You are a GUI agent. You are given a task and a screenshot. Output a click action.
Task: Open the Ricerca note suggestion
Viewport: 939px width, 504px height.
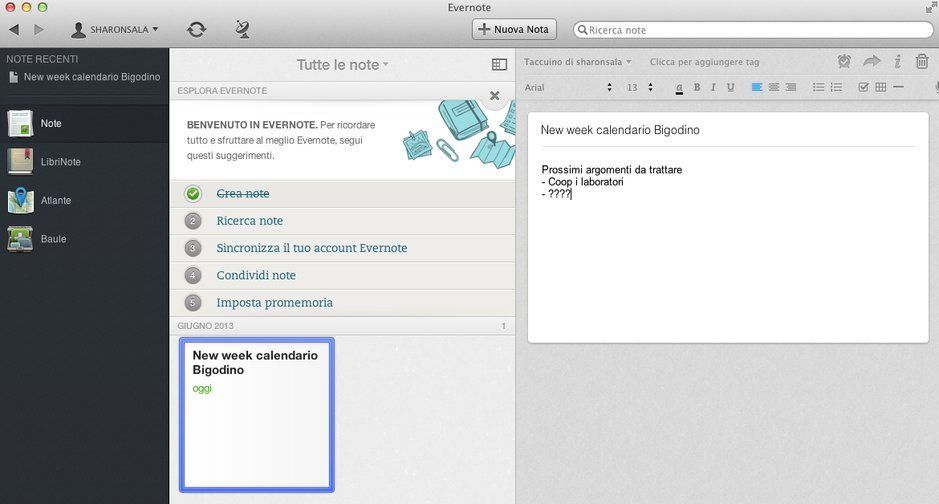coord(250,221)
